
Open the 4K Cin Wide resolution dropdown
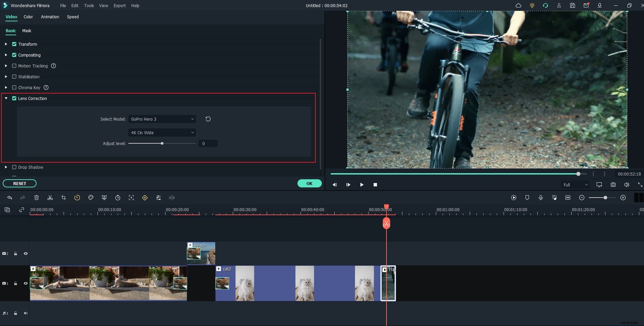[162, 133]
